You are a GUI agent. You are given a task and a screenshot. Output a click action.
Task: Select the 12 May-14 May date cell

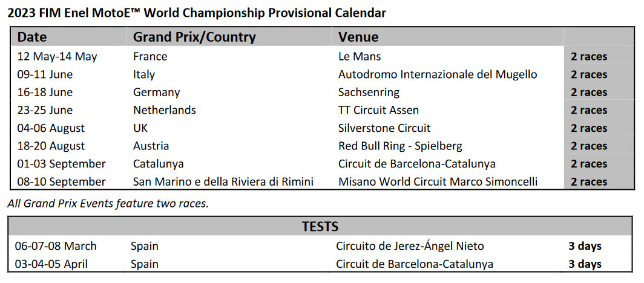tap(57, 56)
